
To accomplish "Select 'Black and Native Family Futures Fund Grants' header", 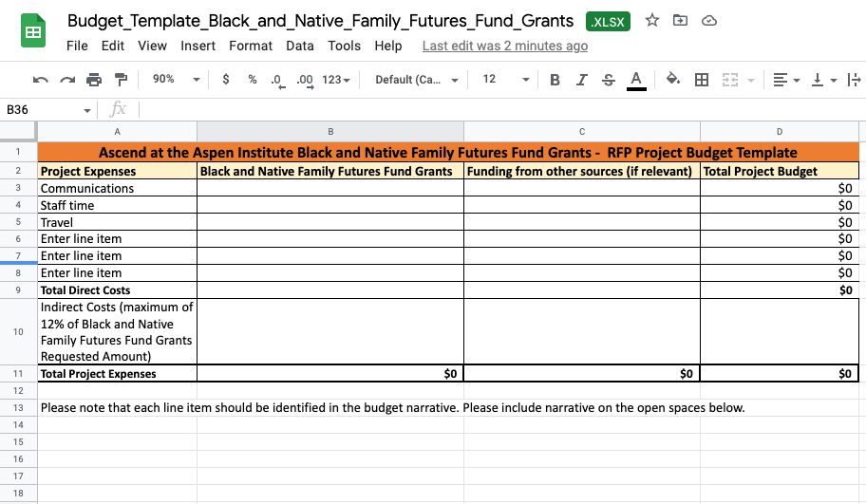I will [330, 171].
